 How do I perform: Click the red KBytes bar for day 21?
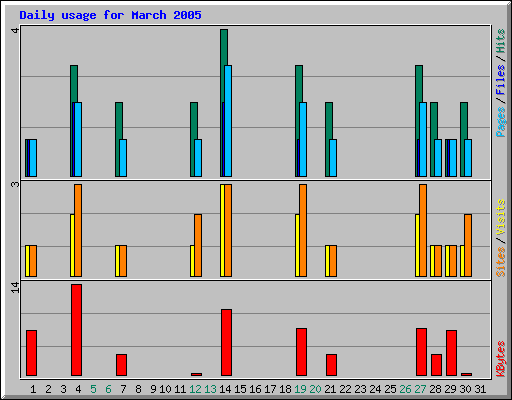(331, 365)
